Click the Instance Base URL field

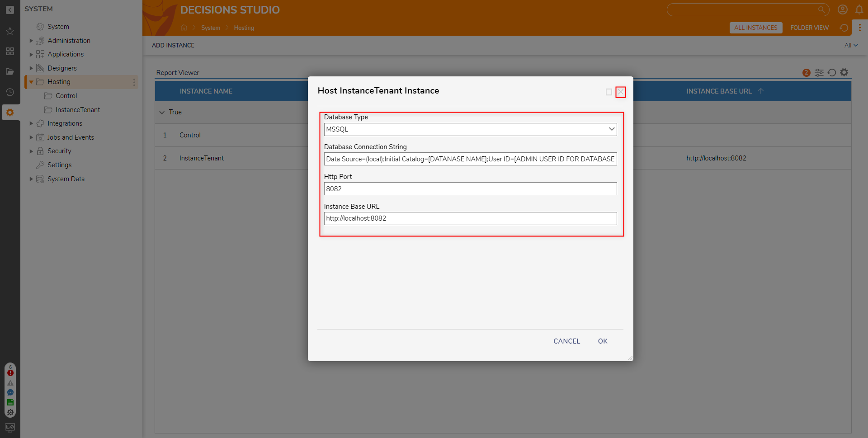(x=470, y=218)
